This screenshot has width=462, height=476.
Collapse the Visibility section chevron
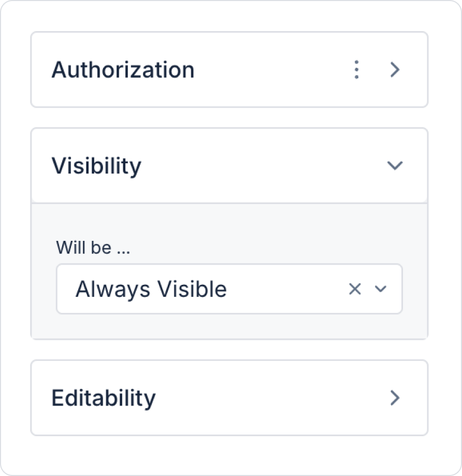[395, 165]
